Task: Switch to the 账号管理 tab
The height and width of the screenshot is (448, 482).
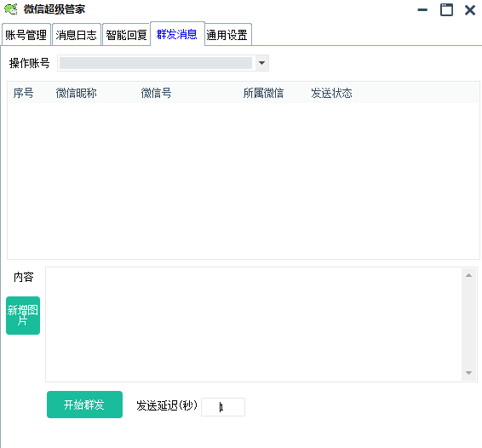Action: [x=26, y=34]
